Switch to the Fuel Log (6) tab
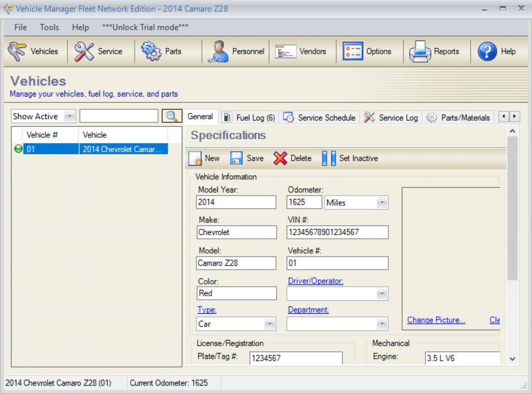 250,118
